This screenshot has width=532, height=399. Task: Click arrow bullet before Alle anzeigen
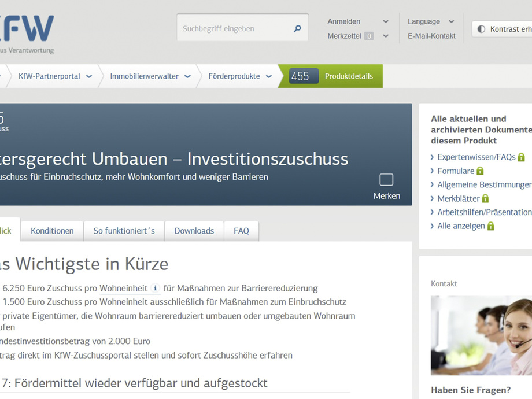433,226
